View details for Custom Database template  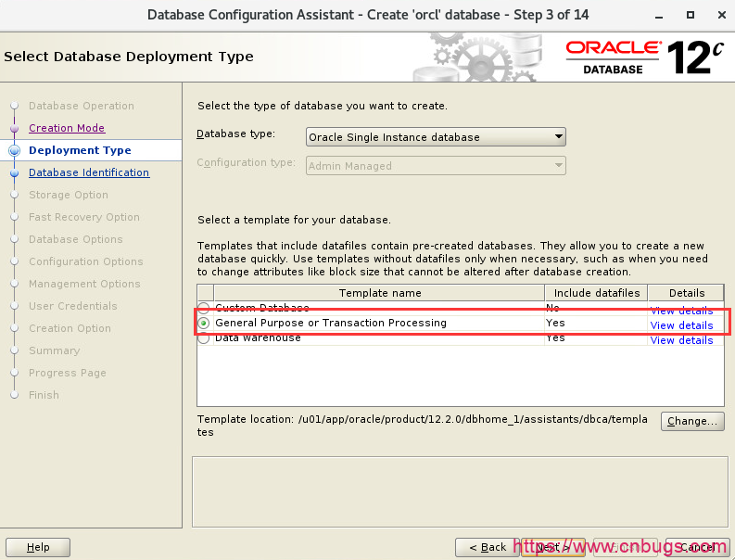[681, 311]
